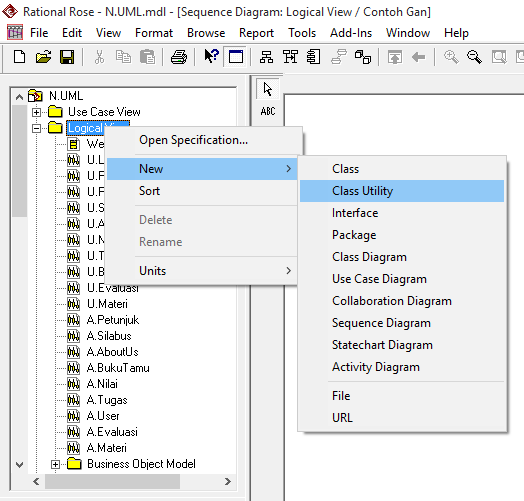The image size is (524, 501).
Task: Click Browse Component Diagram toolbar icon
Action: click(313, 57)
